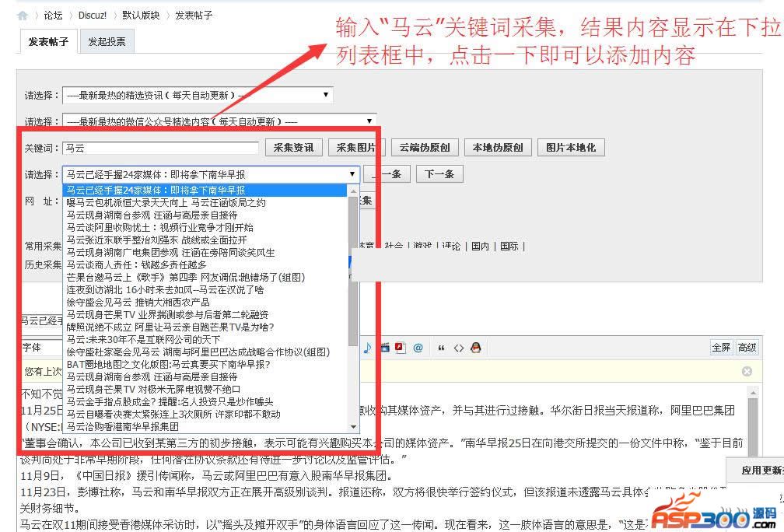Select 牌照说绝不成立 阿里让马云亲自跑芒果TV
Viewport: 784px width, 532px height.
[x=205, y=327]
